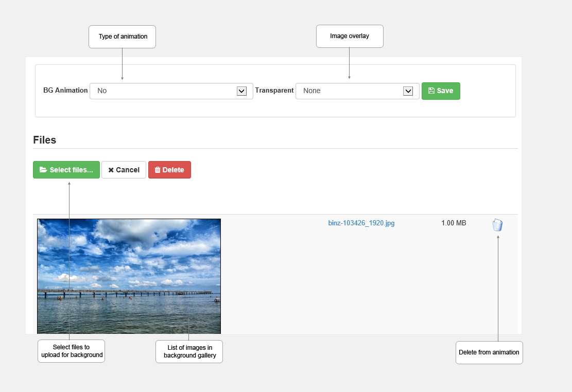Click the red Delete button
Viewport: 572px width, 392px height.
(x=169, y=170)
